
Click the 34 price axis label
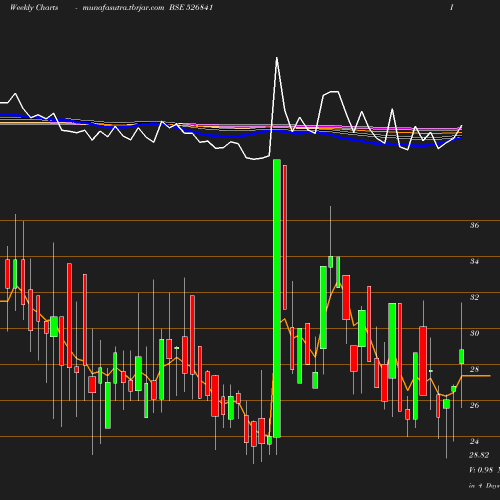(474, 261)
